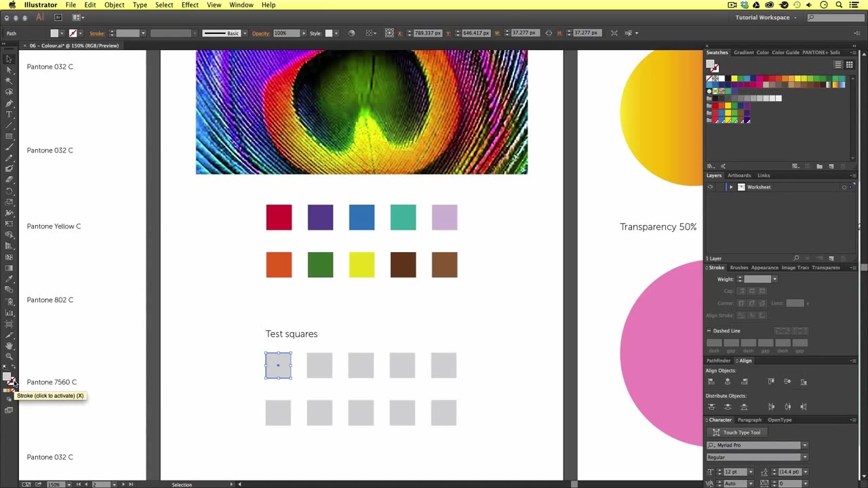Open Regular font style dropdown
The width and height of the screenshot is (868, 488).
[x=805, y=457]
